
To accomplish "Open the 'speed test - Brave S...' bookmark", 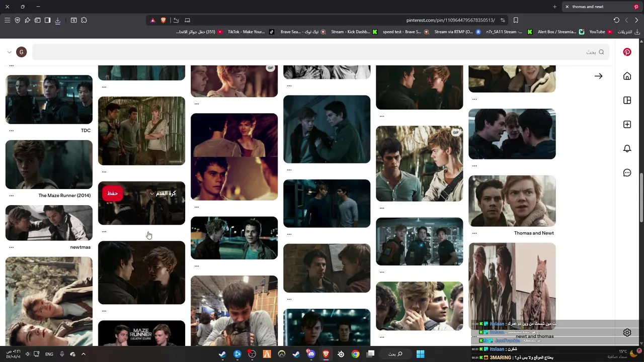I will point(406,32).
